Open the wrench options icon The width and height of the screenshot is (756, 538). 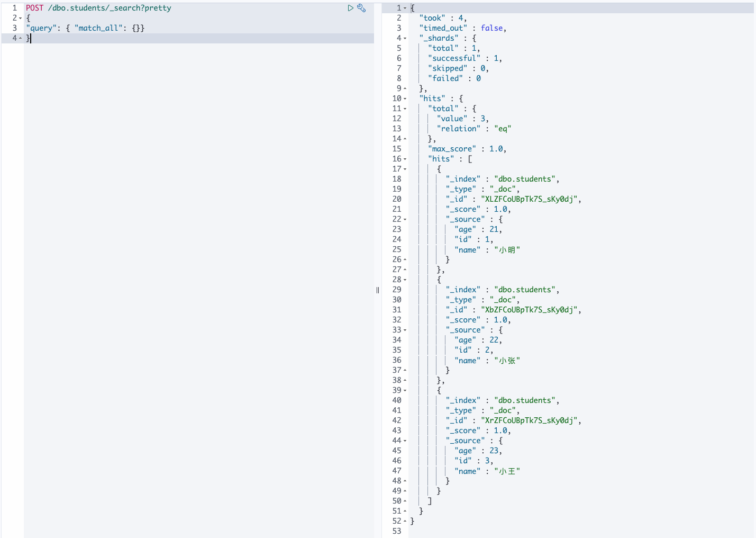click(x=361, y=8)
